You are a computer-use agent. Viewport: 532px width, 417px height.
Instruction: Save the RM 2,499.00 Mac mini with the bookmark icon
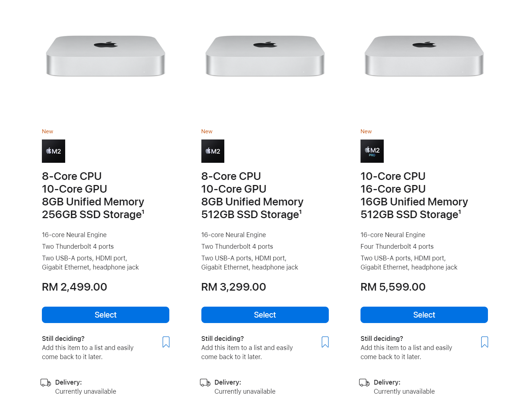166,342
